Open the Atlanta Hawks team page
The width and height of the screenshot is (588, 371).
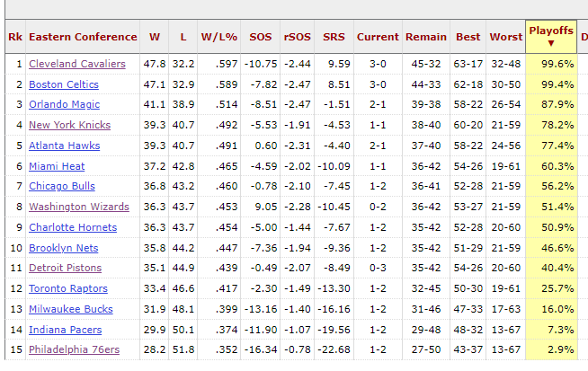pos(65,146)
